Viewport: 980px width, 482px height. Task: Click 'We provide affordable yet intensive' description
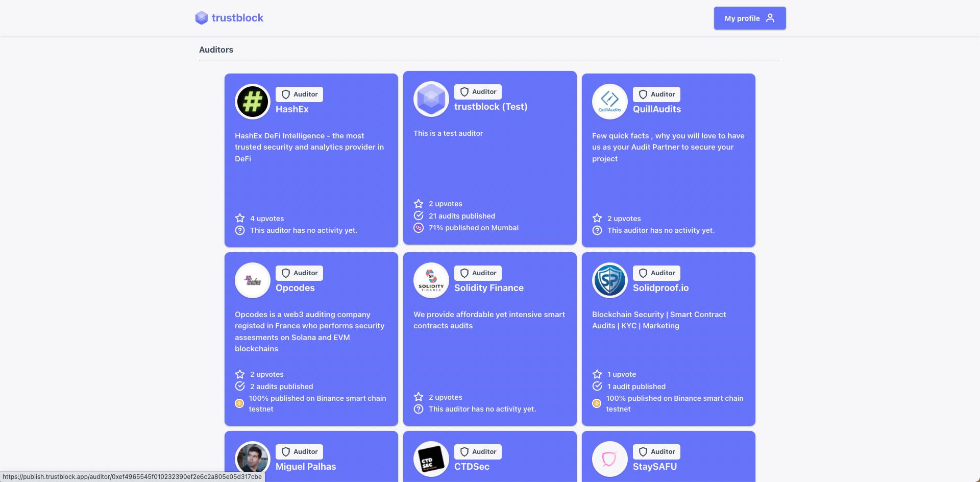(489, 320)
